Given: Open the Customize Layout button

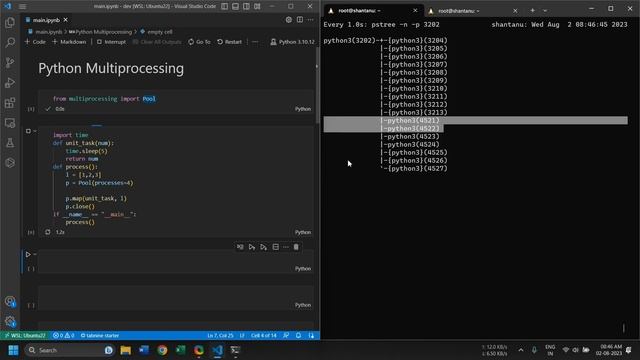Looking at the screenshot, I should (x=257, y=6).
